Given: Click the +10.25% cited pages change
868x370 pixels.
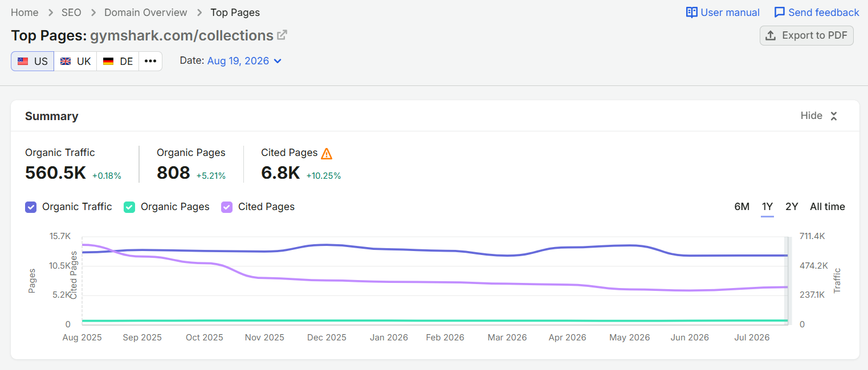Looking at the screenshot, I should [x=324, y=176].
